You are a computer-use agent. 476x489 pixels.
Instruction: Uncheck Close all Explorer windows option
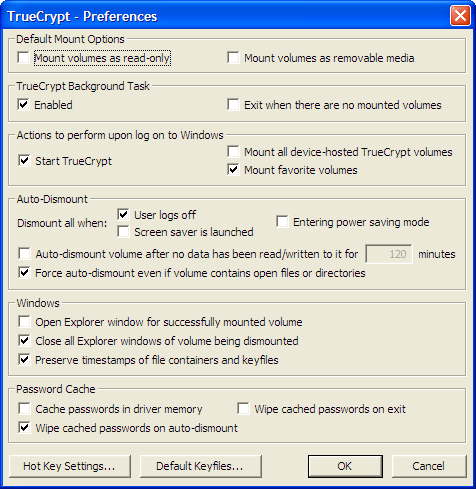(24, 341)
